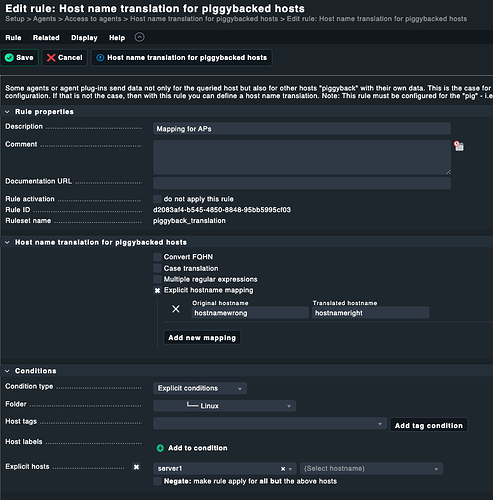Open the Folder dropdown showing Linux
This screenshot has height=500, width=493.
pos(224,406)
